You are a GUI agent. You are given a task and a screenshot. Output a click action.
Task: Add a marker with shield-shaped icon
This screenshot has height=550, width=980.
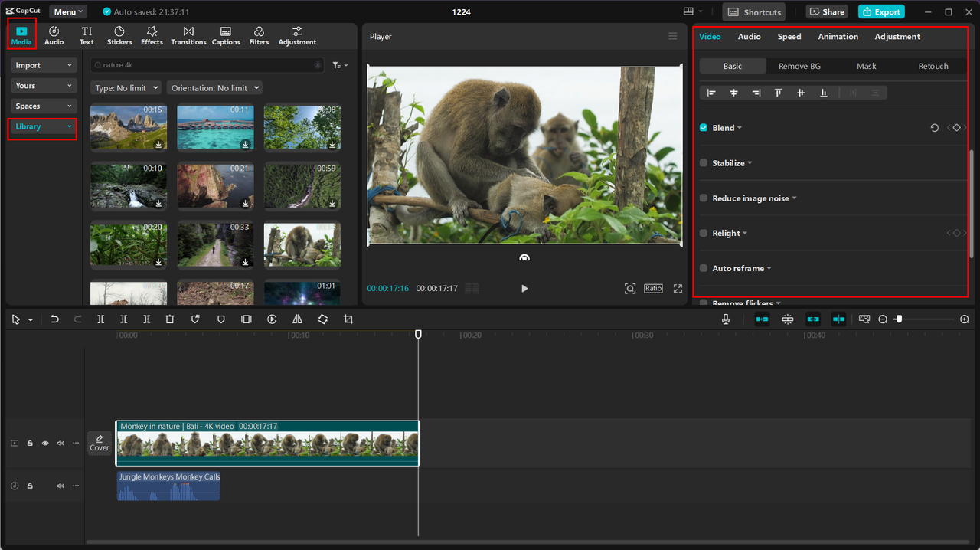[x=220, y=319]
